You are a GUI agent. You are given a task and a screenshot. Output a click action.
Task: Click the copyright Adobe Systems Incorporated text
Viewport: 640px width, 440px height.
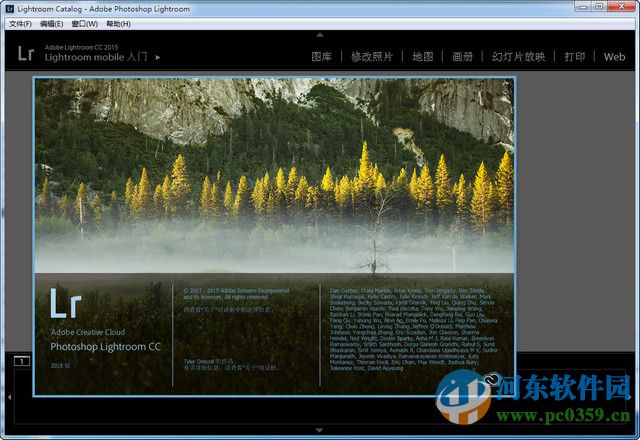click(x=236, y=294)
